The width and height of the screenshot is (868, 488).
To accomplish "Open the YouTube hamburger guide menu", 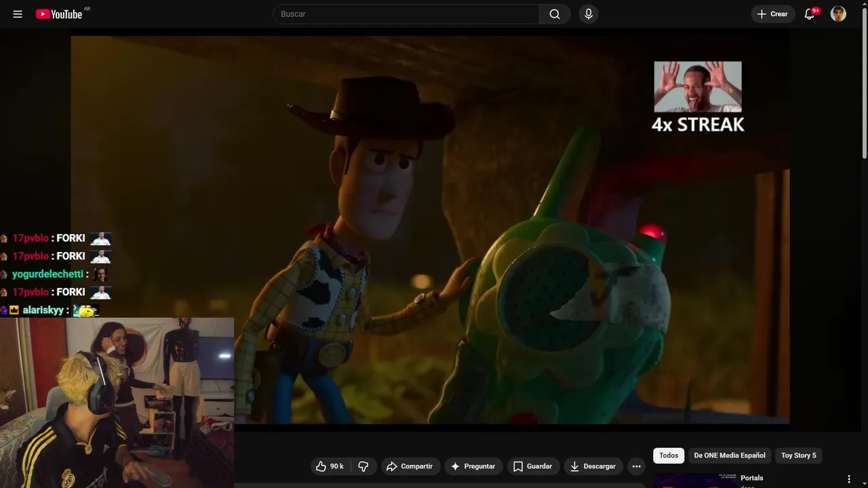I will tap(18, 14).
